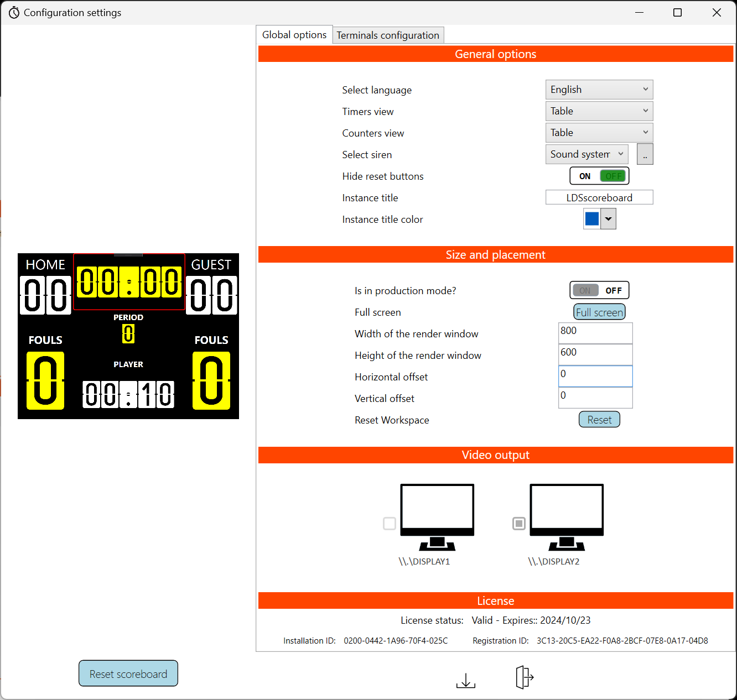Open the Timers view dropdown

599,111
